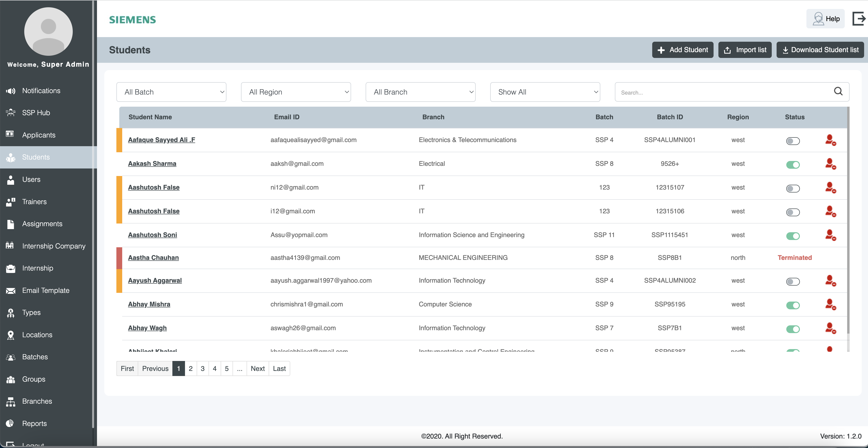
Task: Open Aastha Chauhan's student profile link
Action: pyautogui.click(x=153, y=258)
